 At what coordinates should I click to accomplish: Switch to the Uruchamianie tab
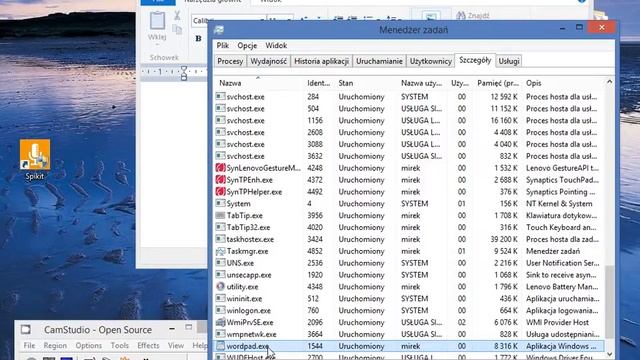coord(379,61)
